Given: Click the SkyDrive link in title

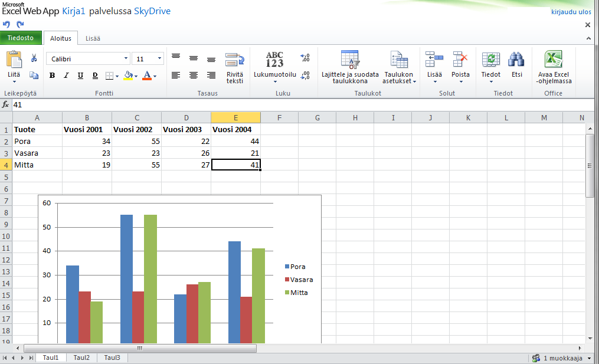Looking at the screenshot, I should click(x=152, y=11).
